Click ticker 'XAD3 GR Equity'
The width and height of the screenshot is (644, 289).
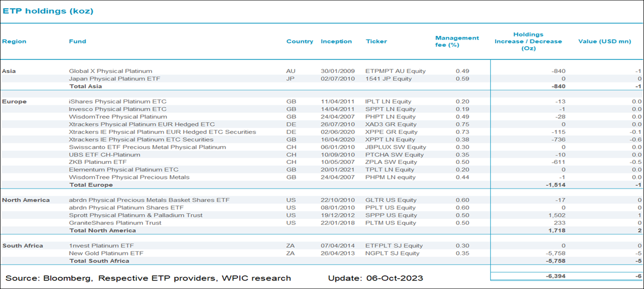click(391, 124)
